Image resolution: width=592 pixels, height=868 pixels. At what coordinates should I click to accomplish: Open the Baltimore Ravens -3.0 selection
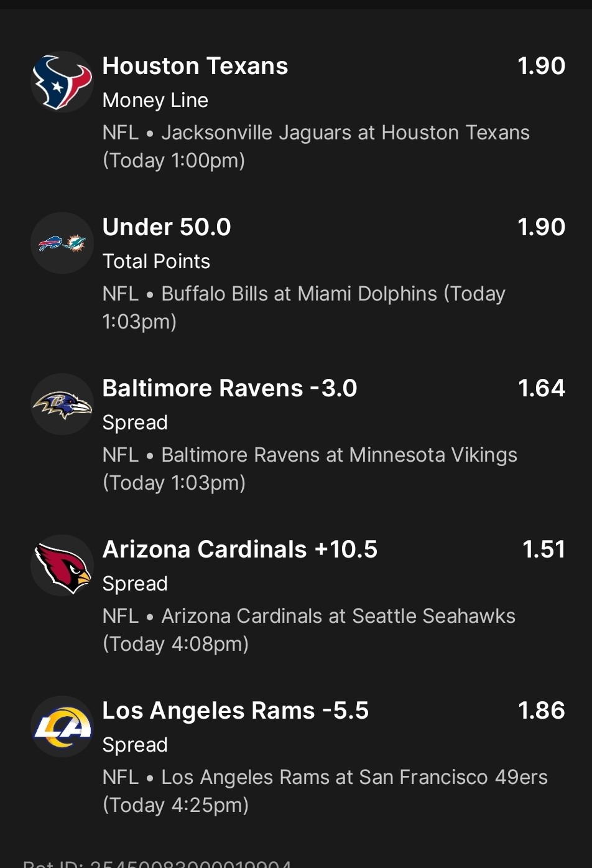coord(229,388)
